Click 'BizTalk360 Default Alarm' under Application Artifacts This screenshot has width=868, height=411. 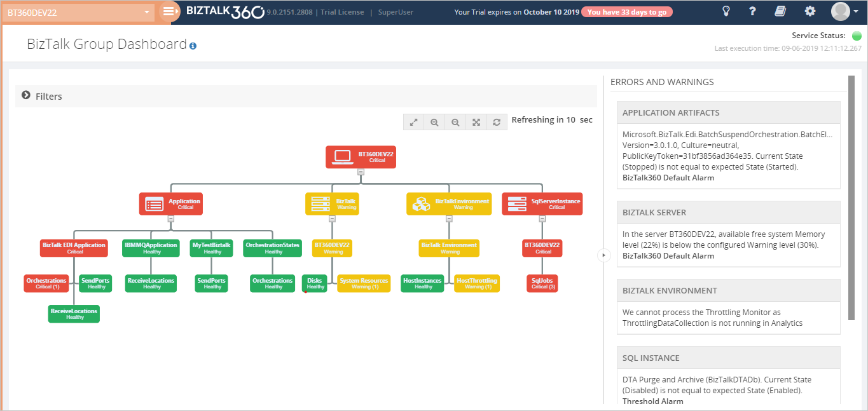tap(668, 178)
